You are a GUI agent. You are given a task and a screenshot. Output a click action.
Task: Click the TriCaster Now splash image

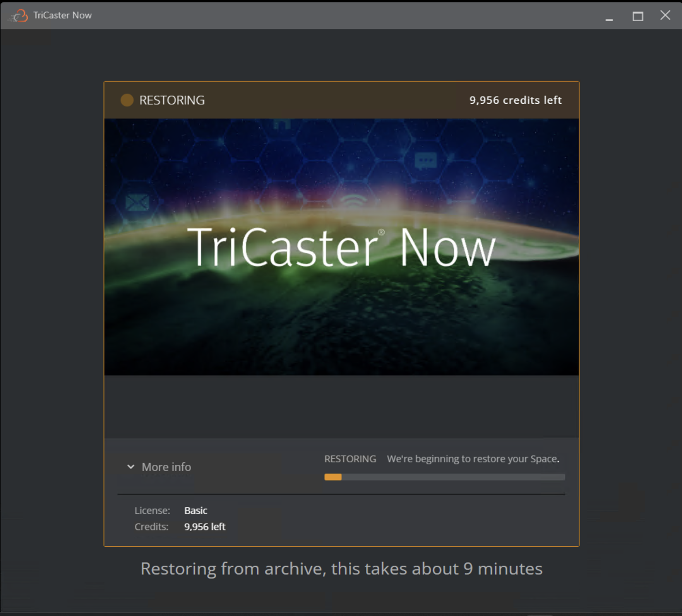click(x=341, y=247)
